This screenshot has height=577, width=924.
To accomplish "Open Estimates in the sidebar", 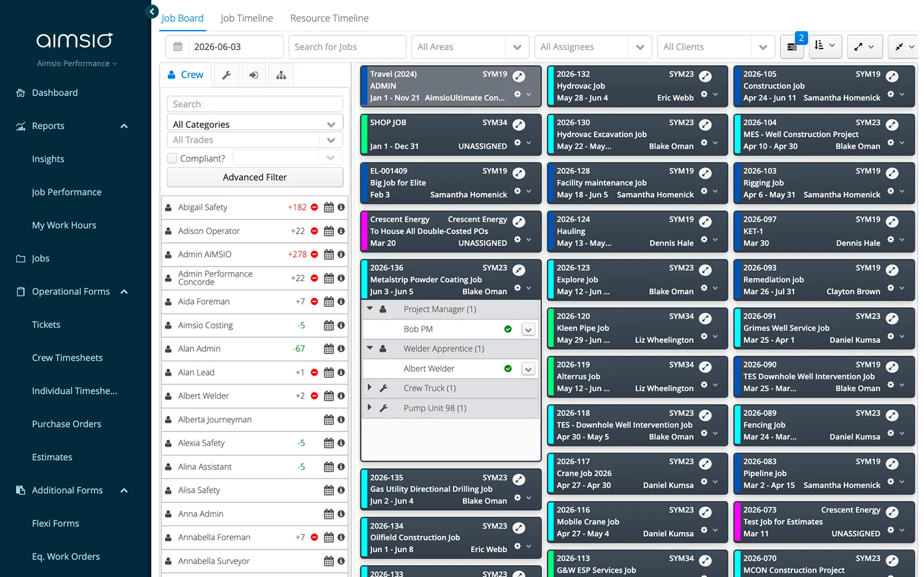I will pyautogui.click(x=52, y=457).
